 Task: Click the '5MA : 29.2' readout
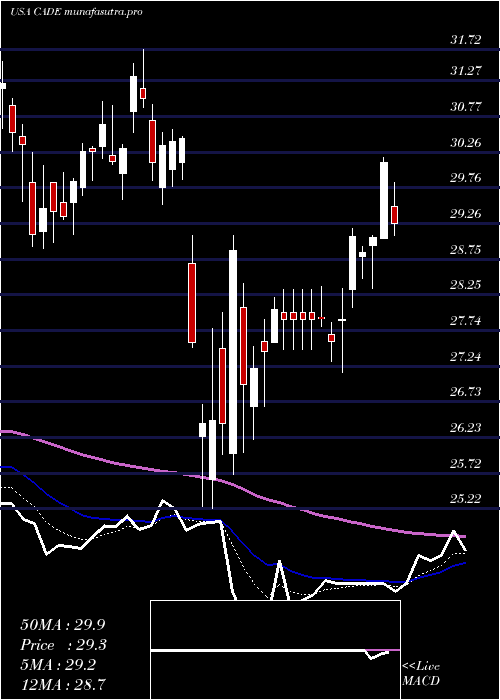point(58,664)
